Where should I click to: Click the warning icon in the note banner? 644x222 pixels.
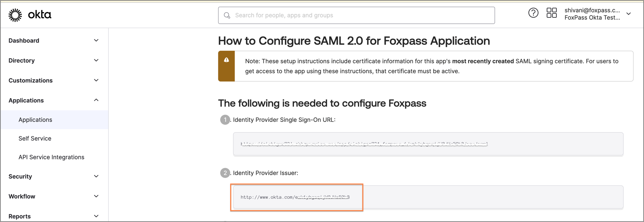coord(227,60)
